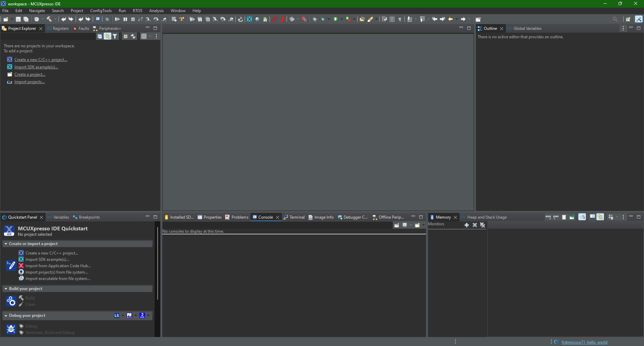Switch to the Global Variables tab
The image size is (644, 346).
coord(524,28)
